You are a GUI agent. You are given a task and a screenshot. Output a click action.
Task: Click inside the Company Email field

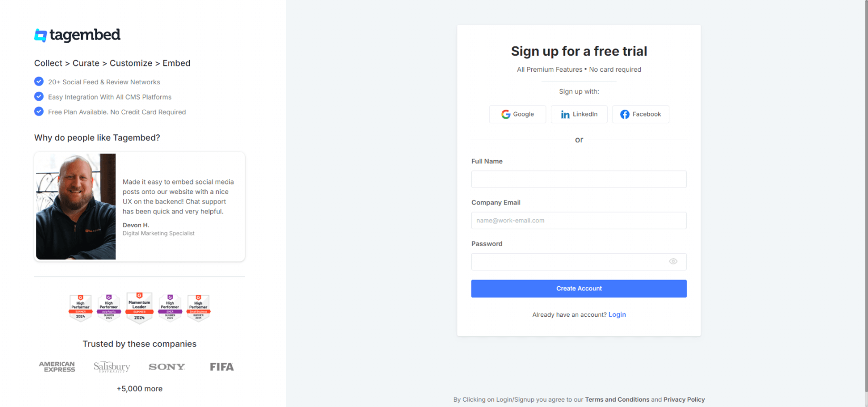pos(579,220)
